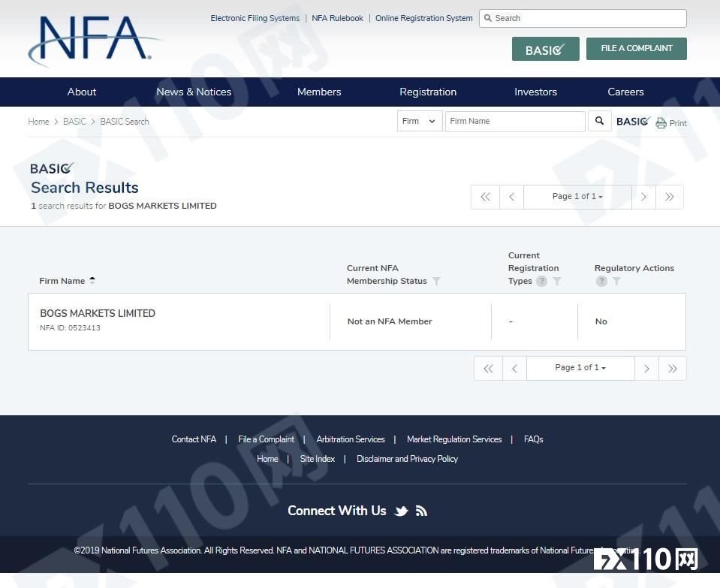Open Contact NFA footer link
The image size is (720, 588).
[x=194, y=439]
